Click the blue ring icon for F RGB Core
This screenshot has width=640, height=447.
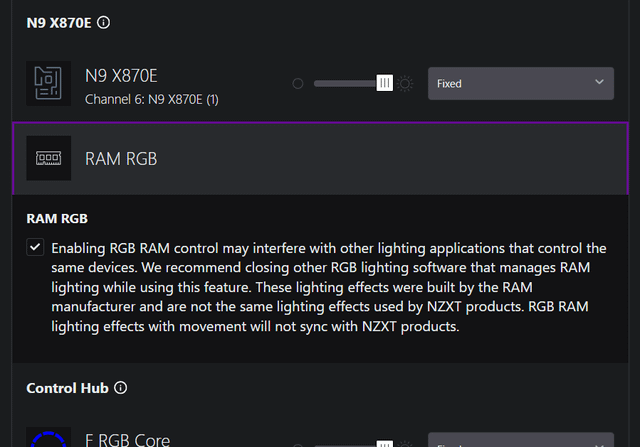pos(49,439)
